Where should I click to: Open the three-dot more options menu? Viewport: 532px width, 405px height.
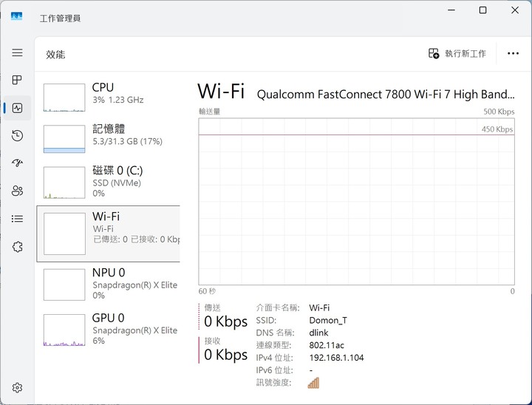coord(513,53)
